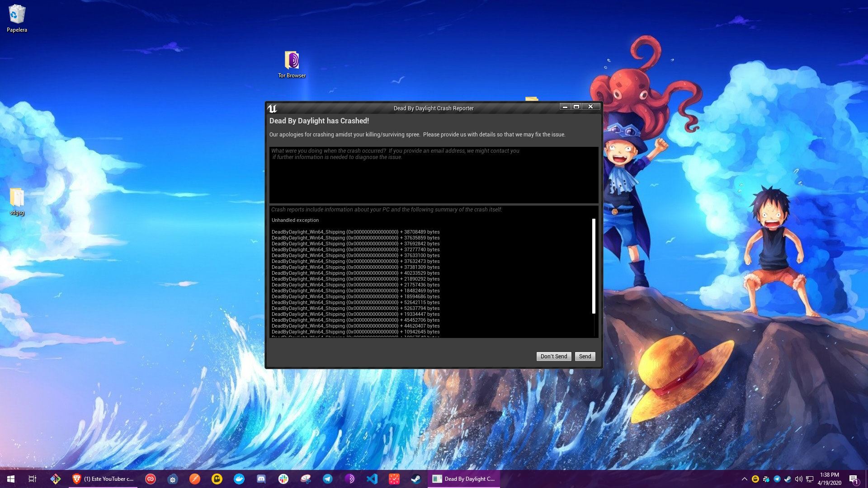Open Docker Desktop taskbar icon
This screenshot has width=868, height=488.
pos(239,479)
